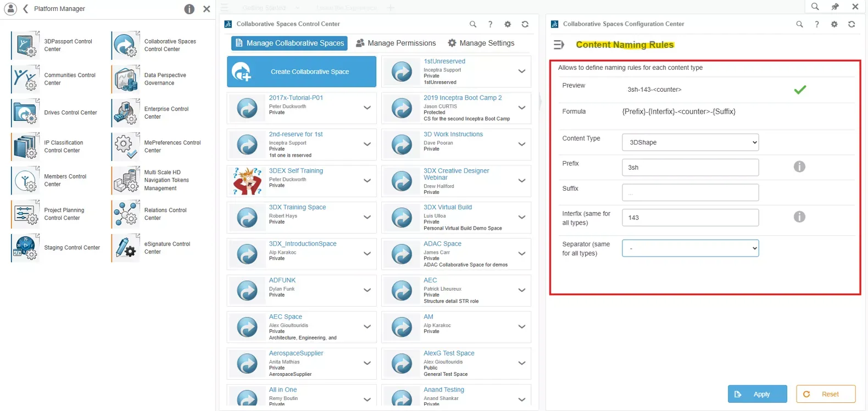Click the Apply button

(x=757, y=394)
